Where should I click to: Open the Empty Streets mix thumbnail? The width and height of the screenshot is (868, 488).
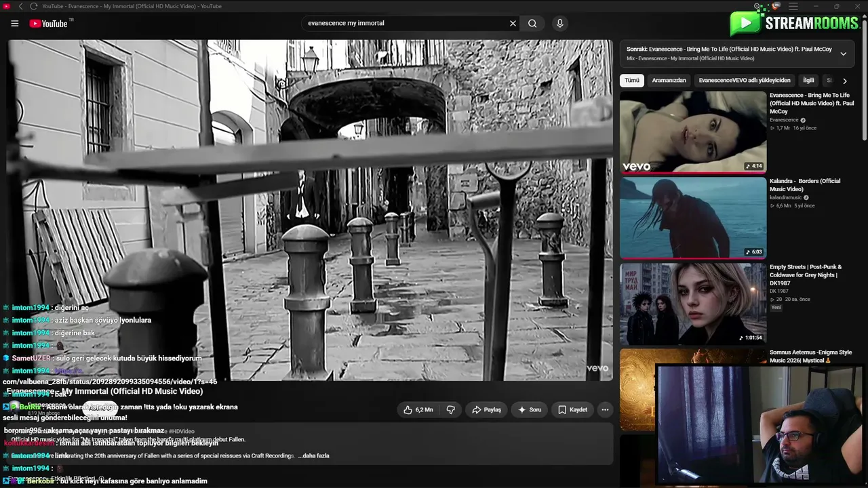692,304
